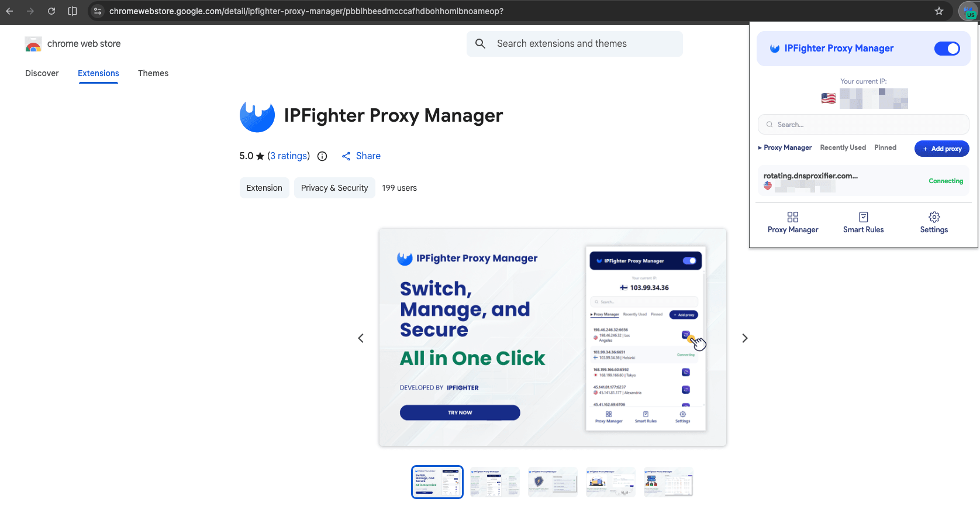Screen dimensions: 980x509
Task: Show previous screenshot in carousel
Action: pyautogui.click(x=361, y=338)
